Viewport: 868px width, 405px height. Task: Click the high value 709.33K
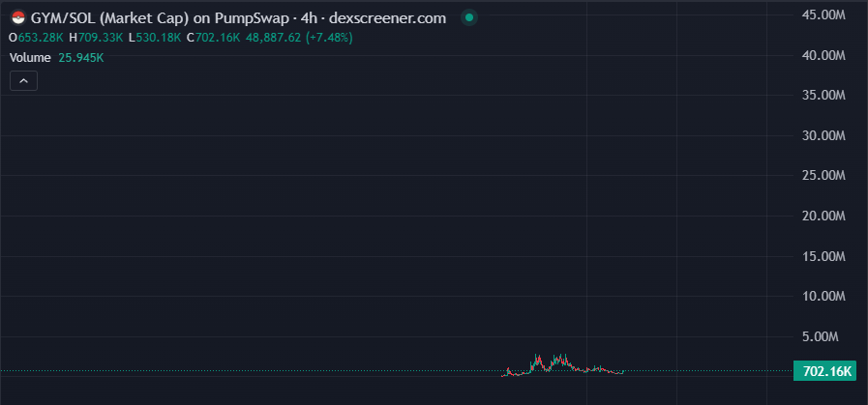coord(101,38)
